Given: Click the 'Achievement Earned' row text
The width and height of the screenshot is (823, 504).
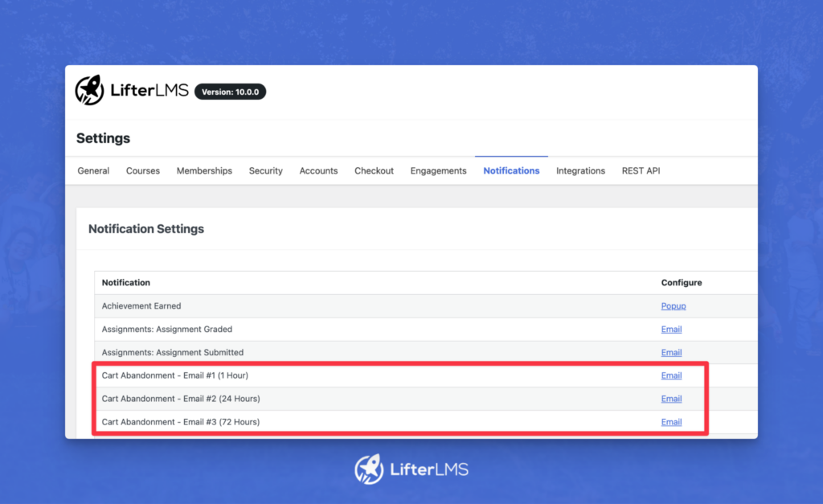Looking at the screenshot, I should (x=141, y=305).
